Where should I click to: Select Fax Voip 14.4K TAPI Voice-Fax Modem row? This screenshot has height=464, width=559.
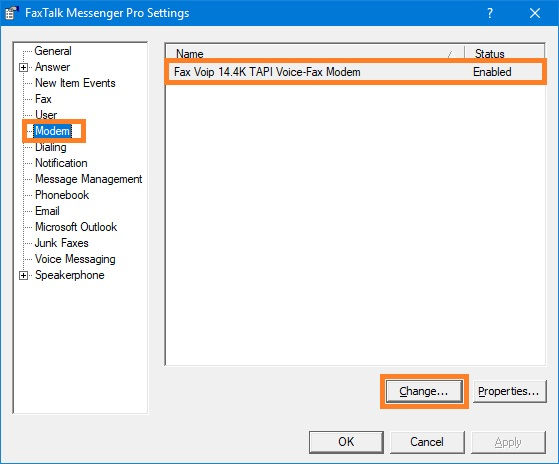click(355, 72)
